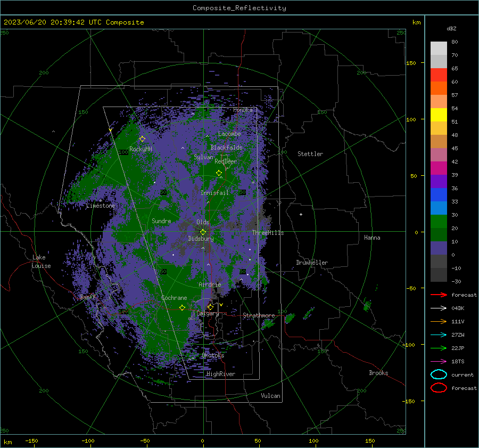
Task: Click the -150 tick on bottom axis
Action: 31,441
